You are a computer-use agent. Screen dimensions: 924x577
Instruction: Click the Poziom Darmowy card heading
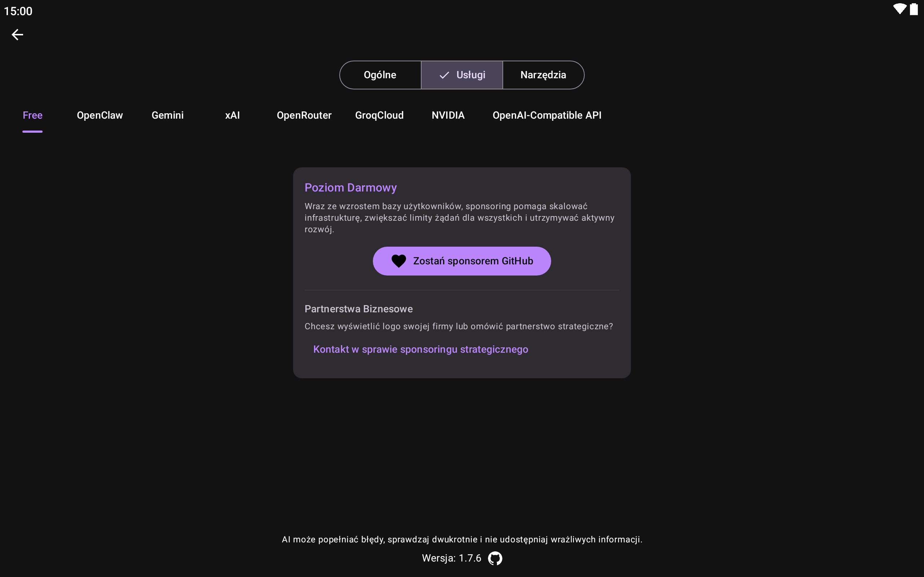tap(350, 188)
